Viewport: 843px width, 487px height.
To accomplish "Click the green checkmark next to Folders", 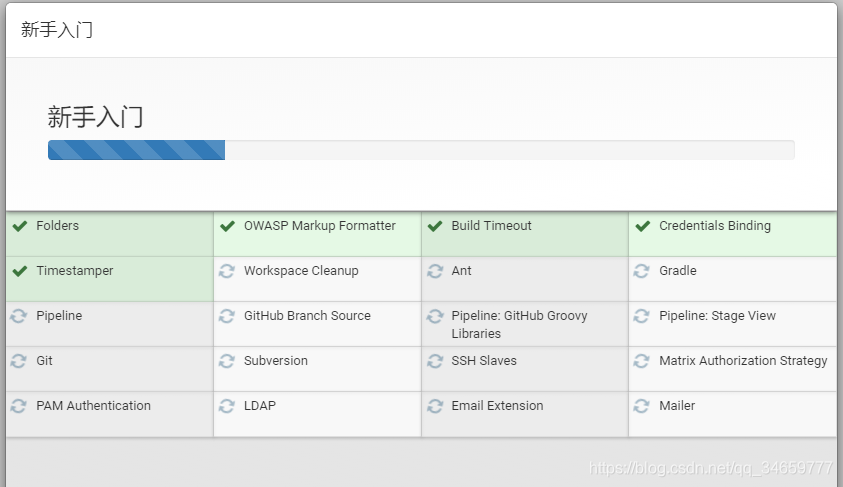I will pyautogui.click(x=20, y=226).
